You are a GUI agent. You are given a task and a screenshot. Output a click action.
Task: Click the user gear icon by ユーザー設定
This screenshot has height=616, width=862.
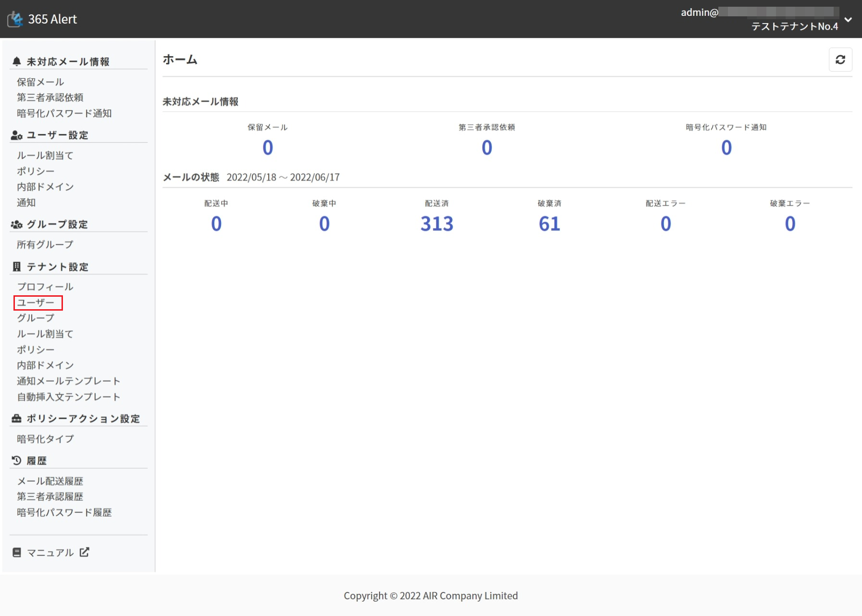tap(17, 135)
